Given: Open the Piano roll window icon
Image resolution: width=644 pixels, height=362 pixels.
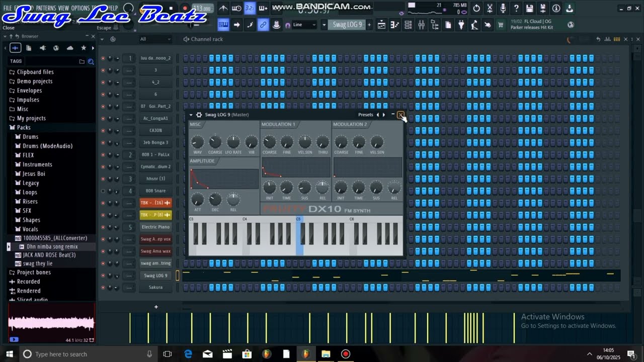Looking at the screenshot, I should pos(395,25).
